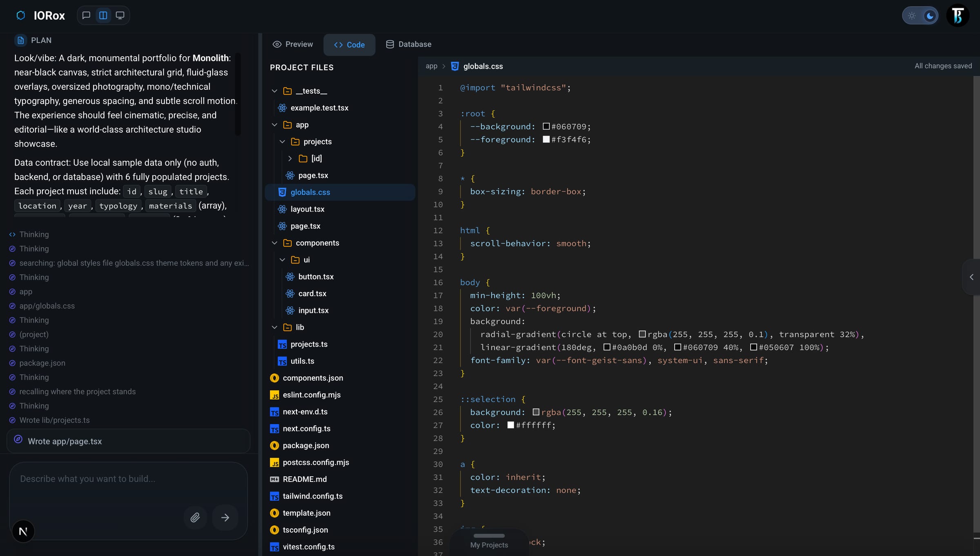Click the CSS icon in breadcrumb
The width and height of the screenshot is (980, 556).
(454, 66)
